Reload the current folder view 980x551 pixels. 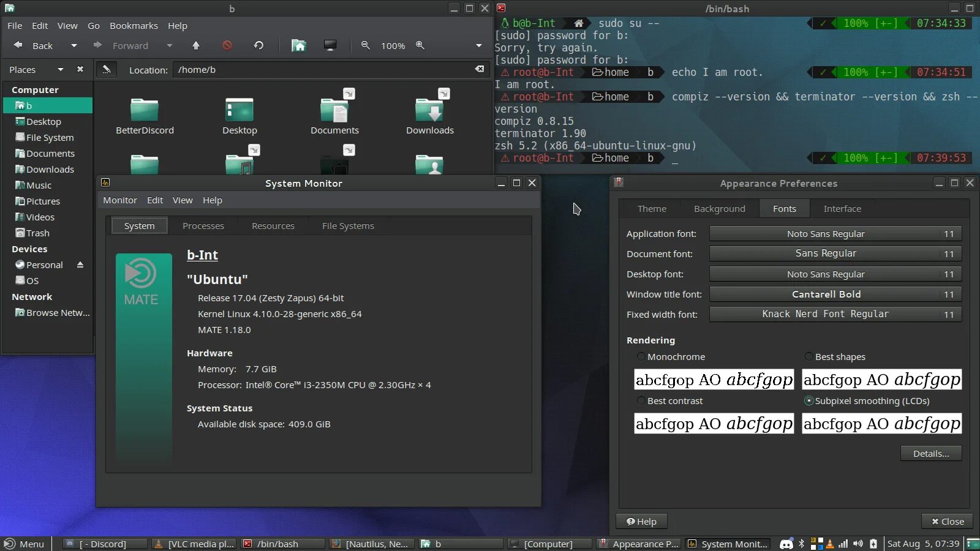click(258, 45)
